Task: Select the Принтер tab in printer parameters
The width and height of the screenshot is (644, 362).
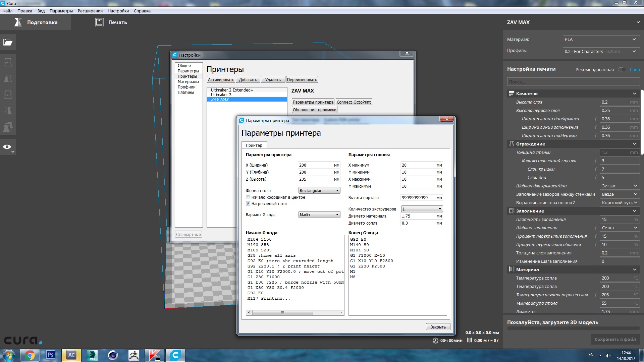Action: click(254, 145)
